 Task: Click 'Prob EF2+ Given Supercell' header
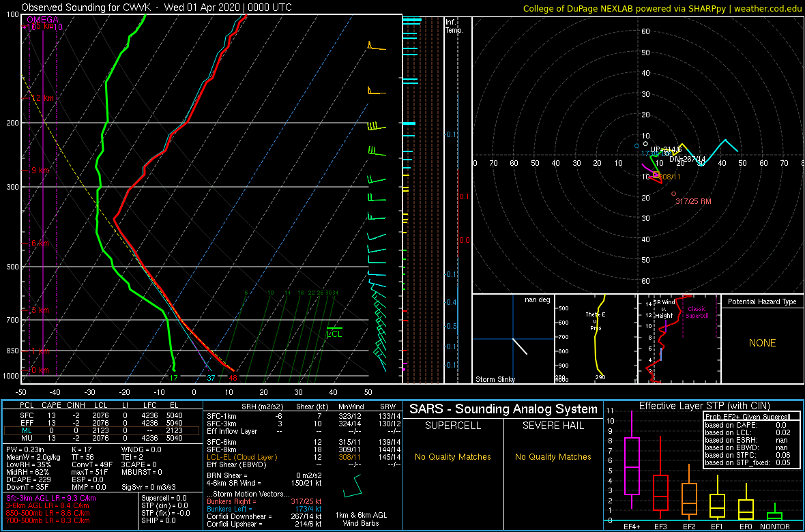748,416
